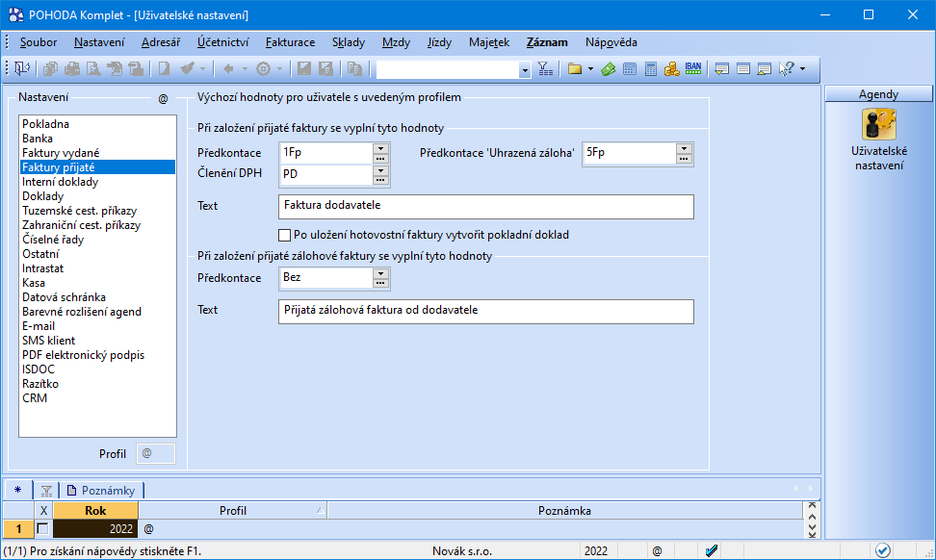Open the Nápověda menu

pos(611,42)
